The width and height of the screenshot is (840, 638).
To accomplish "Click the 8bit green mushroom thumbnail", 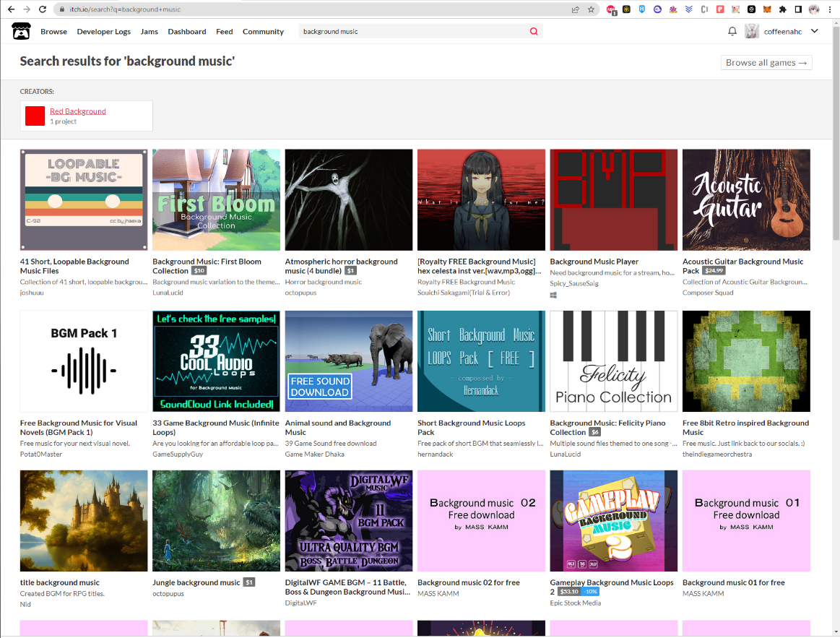I will tap(746, 361).
